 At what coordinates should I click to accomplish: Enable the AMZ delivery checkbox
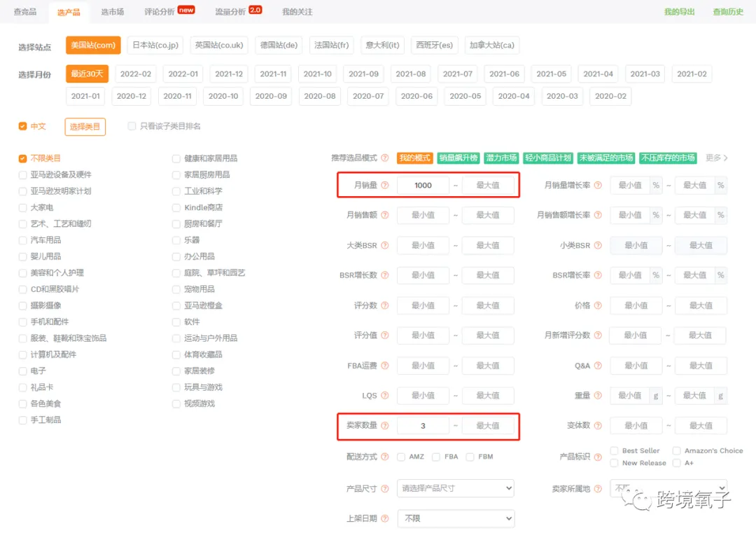(400, 457)
